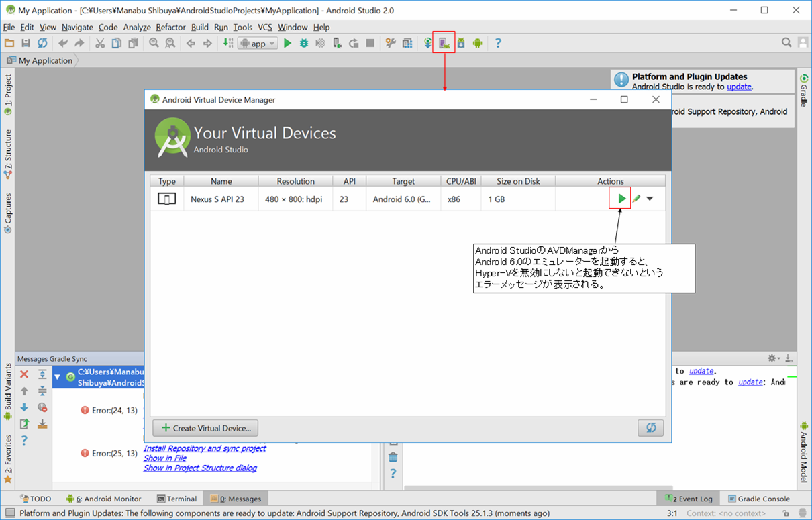Image resolution: width=812 pixels, height=520 pixels.
Task: Open the Event Log tab
Action: [689, 499]
